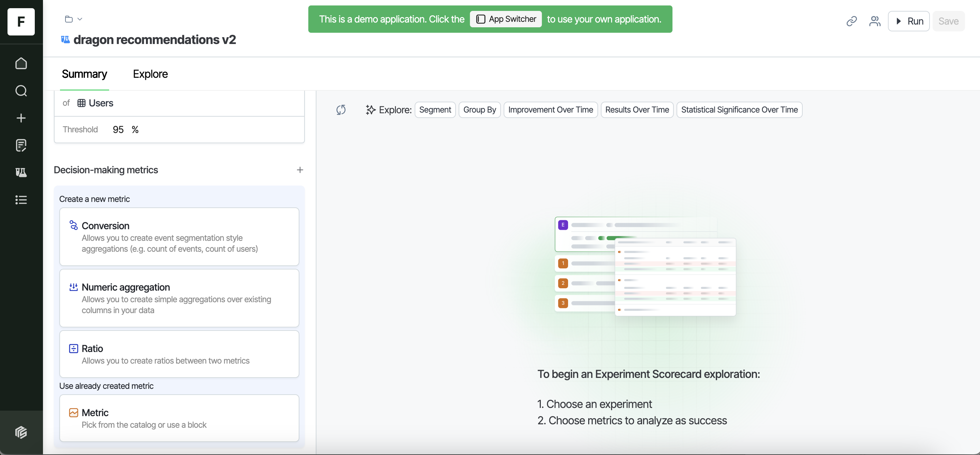Screen dimensions: 980x455
Task: Click the refresh arrows icon beside Explore
Action: [341, 110]
